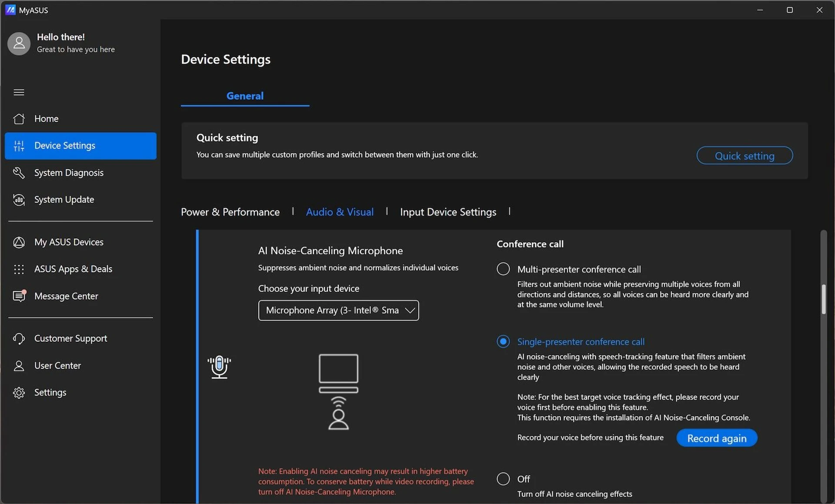Go to Home page
This screenshot has width=835, height=504.
(x=80, y=119)
